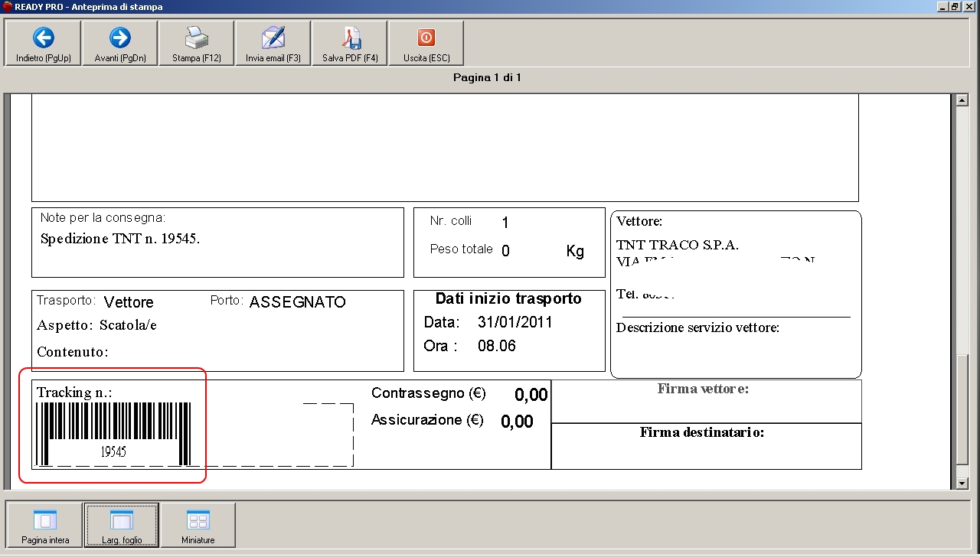Select Larg. foglio width view

coord(121,526)
